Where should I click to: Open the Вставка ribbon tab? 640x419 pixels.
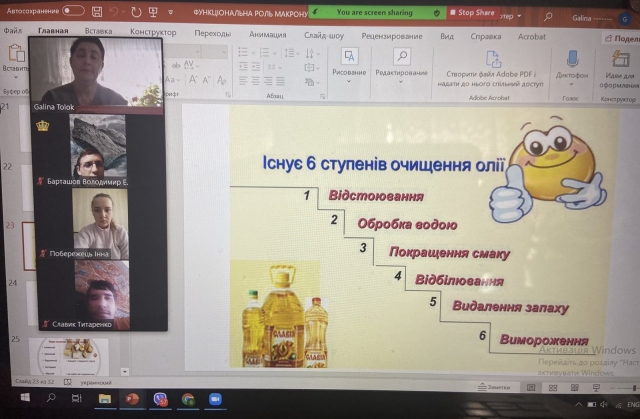point(98,33)
